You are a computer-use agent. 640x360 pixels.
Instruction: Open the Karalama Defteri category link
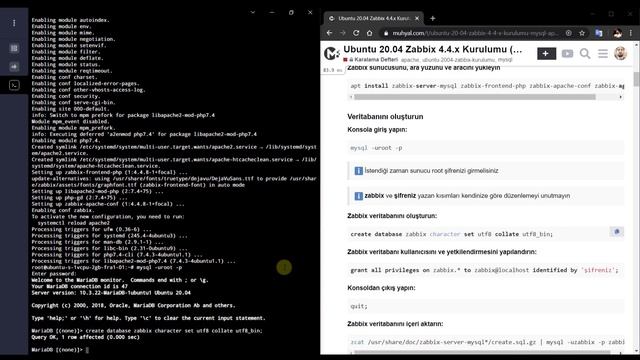click(x=376, y=60)
